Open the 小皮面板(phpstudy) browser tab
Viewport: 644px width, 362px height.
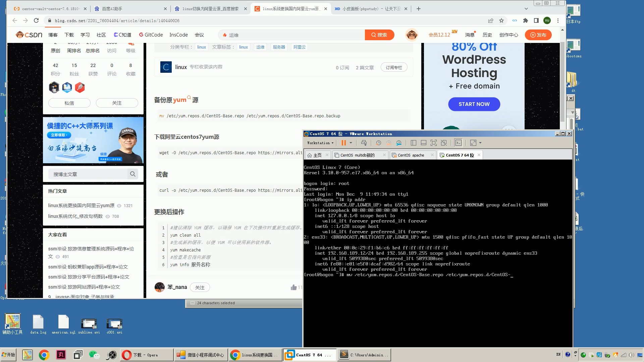pyautogui.click(x=370, y=9)
